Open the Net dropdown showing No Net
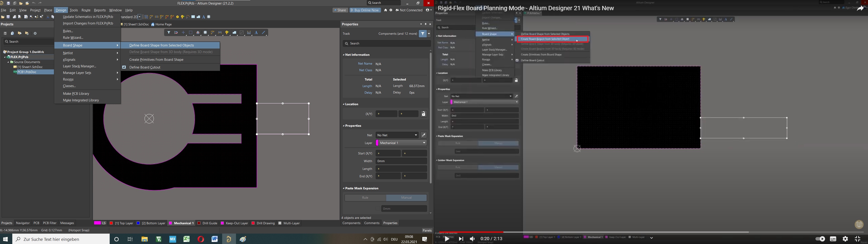This screenshot has width=868, height=244. click(397, 135)
